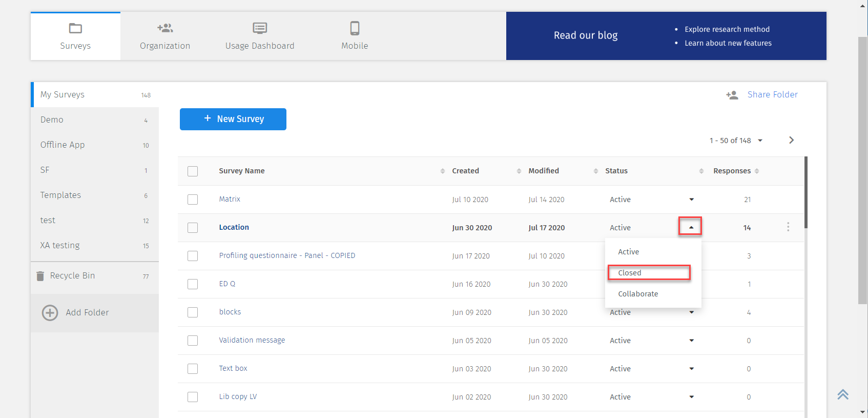This screenshot has width=868, height=418.
Task: Open the Templates folder in sidebar
Action: [x=61, y=195]
